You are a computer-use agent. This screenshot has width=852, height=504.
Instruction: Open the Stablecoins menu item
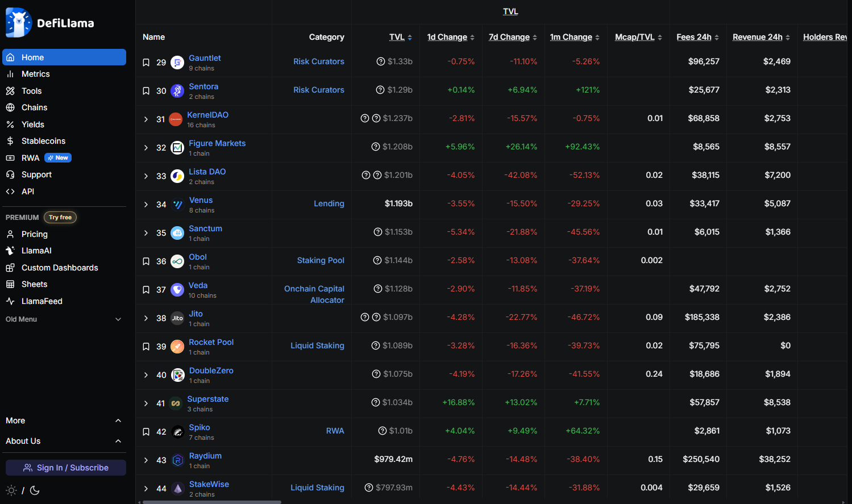(43, 141)
